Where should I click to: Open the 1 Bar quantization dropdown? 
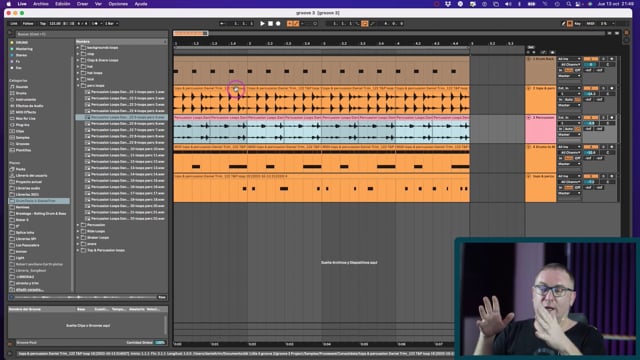coord(111,24)
